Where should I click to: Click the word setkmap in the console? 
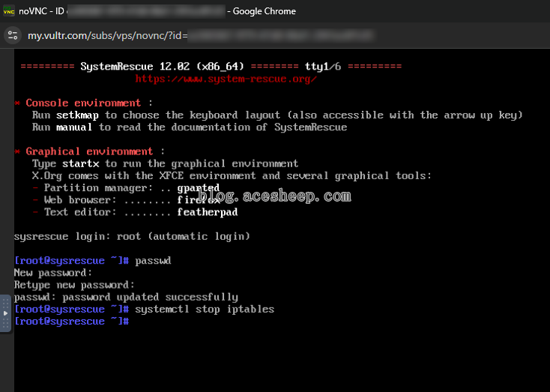click(77, 115)
